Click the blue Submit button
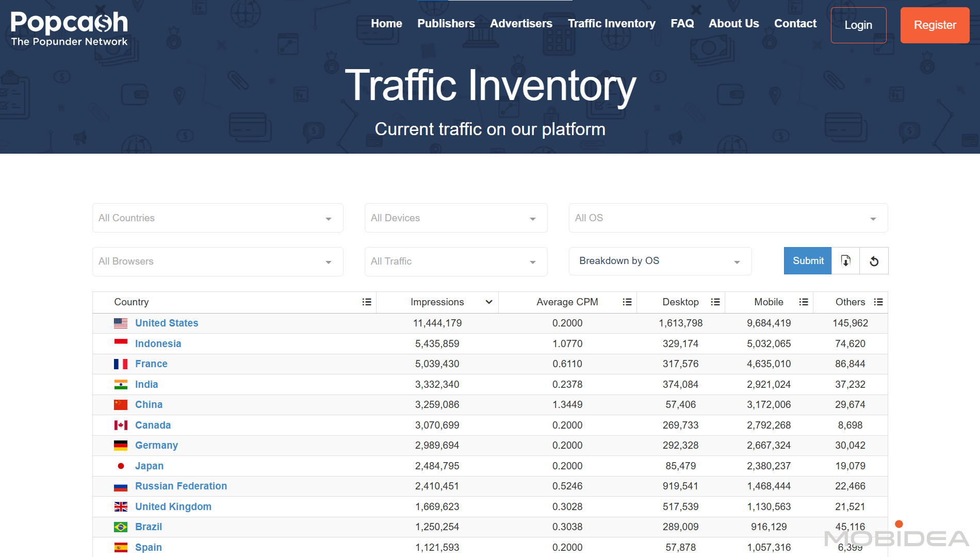This screenshot has width=980, height=557. tap(808, 261)
